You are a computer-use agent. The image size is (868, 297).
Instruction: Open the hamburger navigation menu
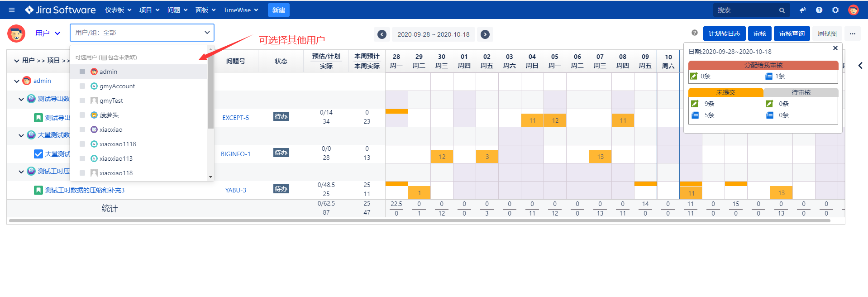click(12, 10)
